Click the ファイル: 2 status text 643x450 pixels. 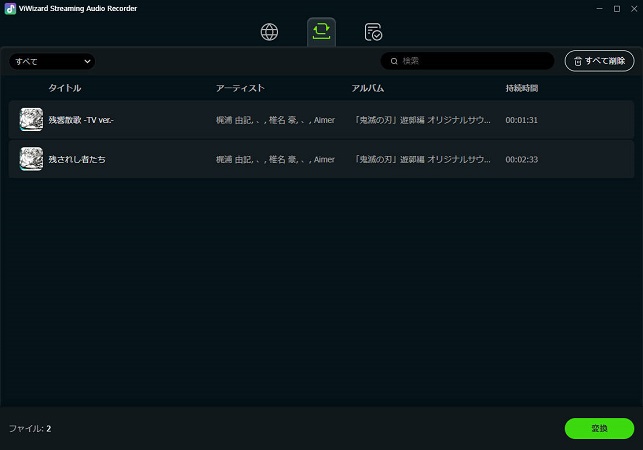30,428
